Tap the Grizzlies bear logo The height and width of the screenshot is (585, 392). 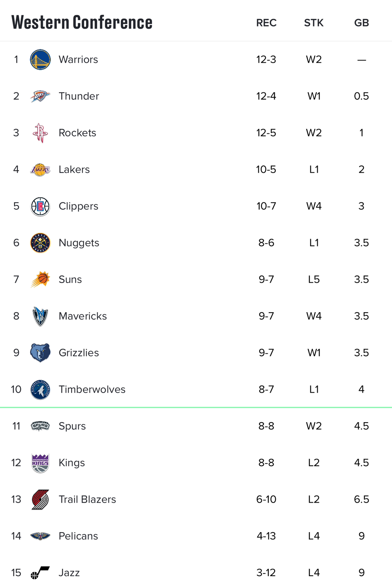(40, 353)
